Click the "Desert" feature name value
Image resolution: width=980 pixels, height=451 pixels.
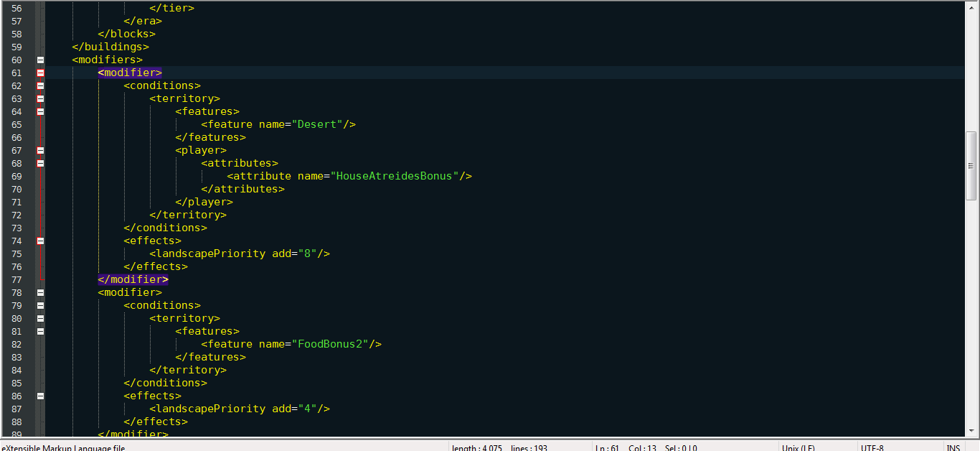(316, 125)
